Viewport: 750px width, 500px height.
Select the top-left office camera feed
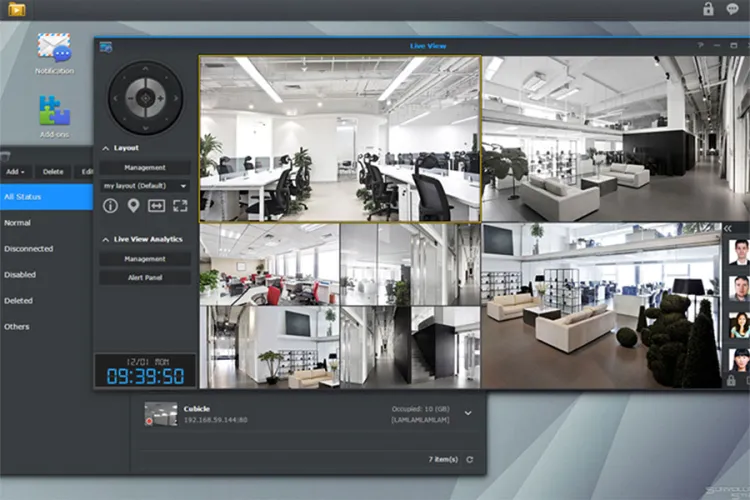click(340, 138)
